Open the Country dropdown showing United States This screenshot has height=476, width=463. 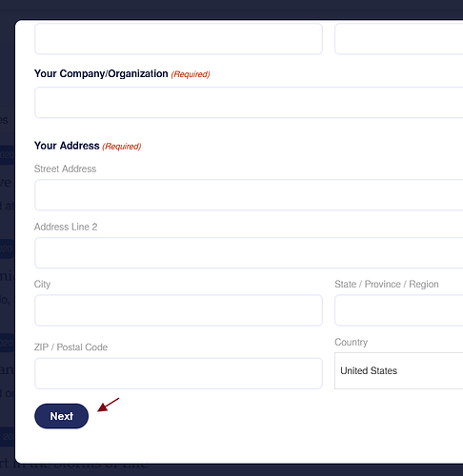(398, 370)
